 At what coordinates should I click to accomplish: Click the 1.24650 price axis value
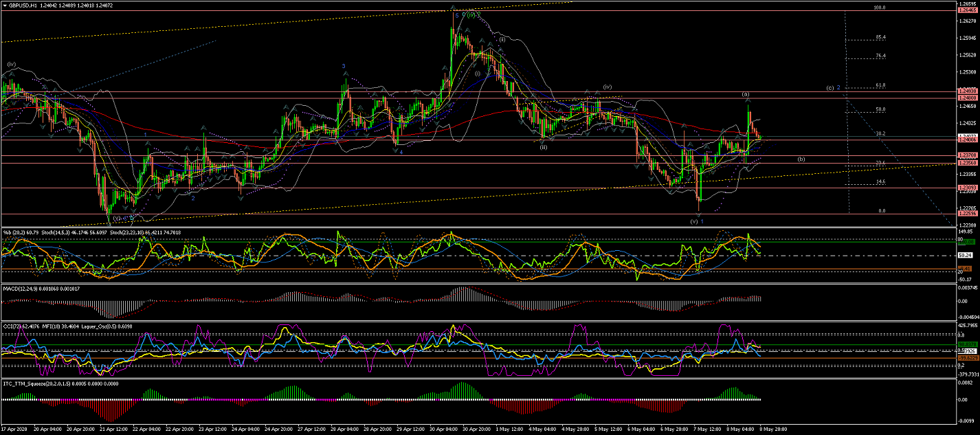click(x=969, y=106)
